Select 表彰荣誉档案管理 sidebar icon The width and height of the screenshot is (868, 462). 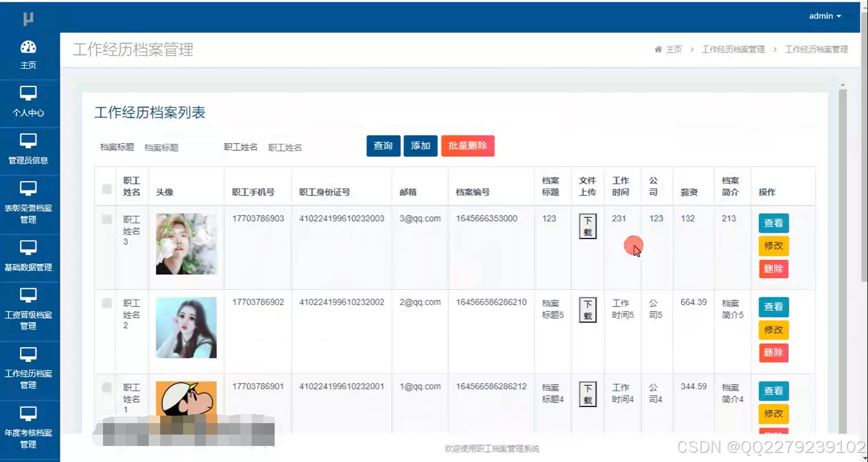tap(28, 188)
